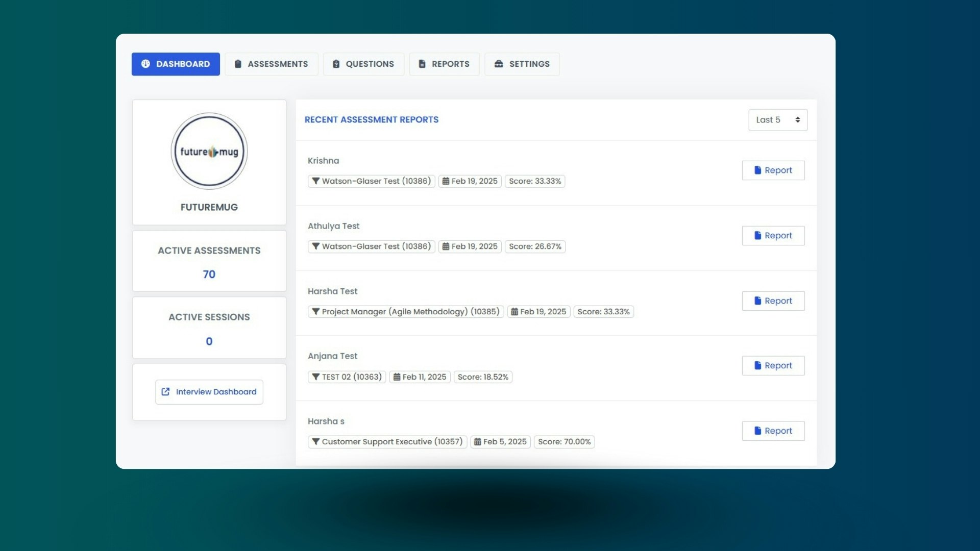The image size is (980, 551).
Task: Click the Dashboard clock icon
Action: point(146,64)
